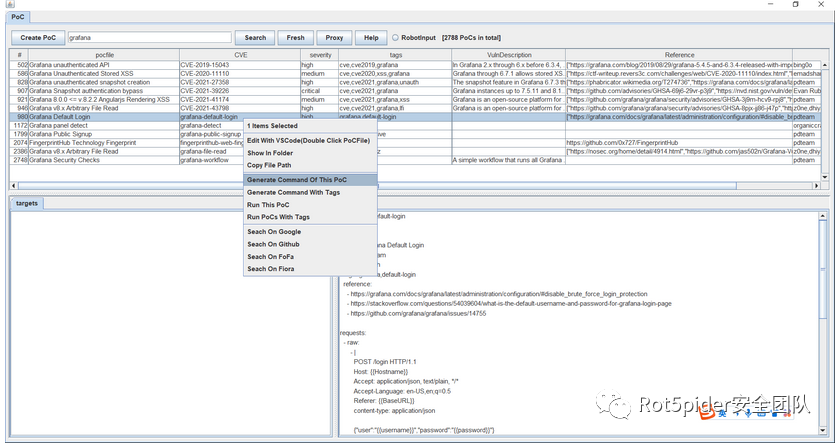The width and height of the screenshot is (837, 443).
Task: Click the FingerprintHub github reference cell
Action: [x=679, y=143]
